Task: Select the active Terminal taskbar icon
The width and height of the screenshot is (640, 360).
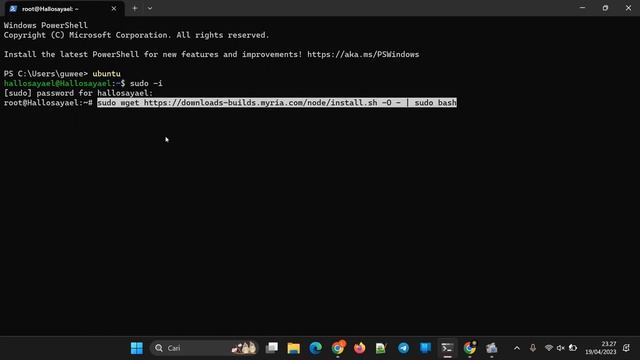Action: (447, 348)
